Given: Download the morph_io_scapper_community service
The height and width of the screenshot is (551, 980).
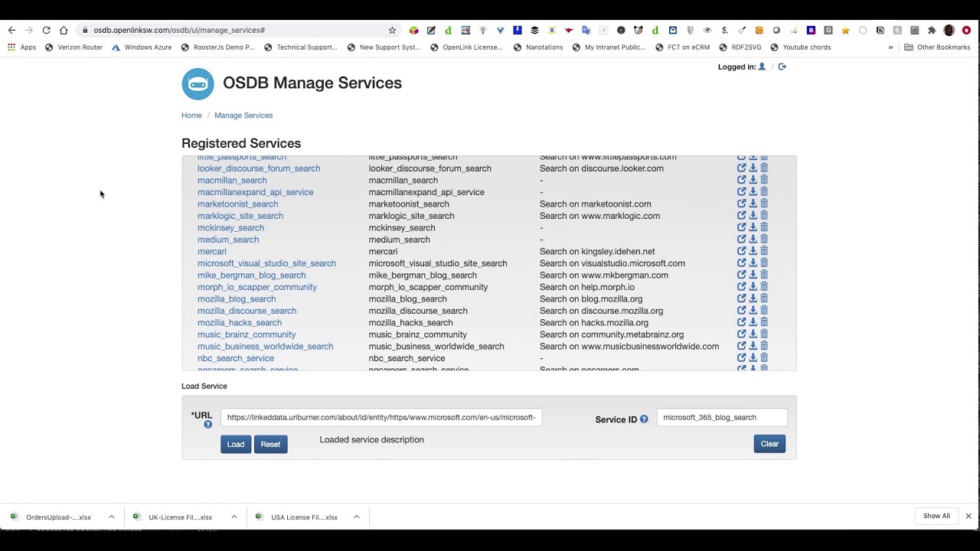Looking at the screenshot, I should point(753,286).
